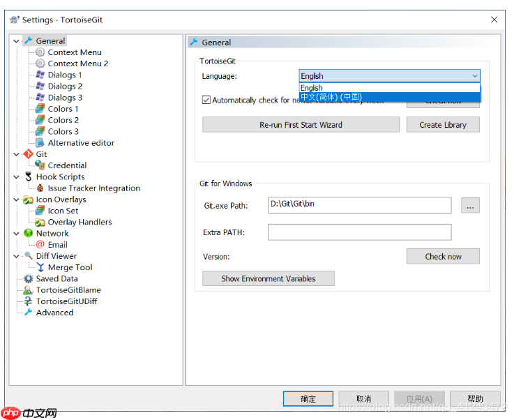The width and height of the screenshot is (514, 420).
Task: Choose 中文(简体)(中国) in the language list
Action: click(389, 97)
